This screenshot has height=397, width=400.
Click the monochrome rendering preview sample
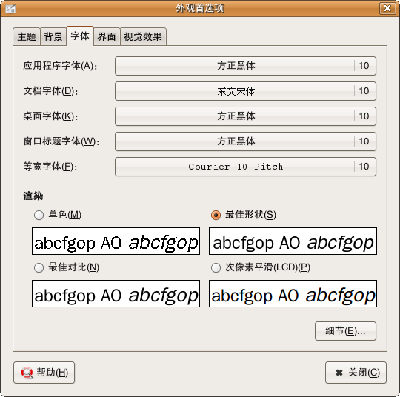116,241
